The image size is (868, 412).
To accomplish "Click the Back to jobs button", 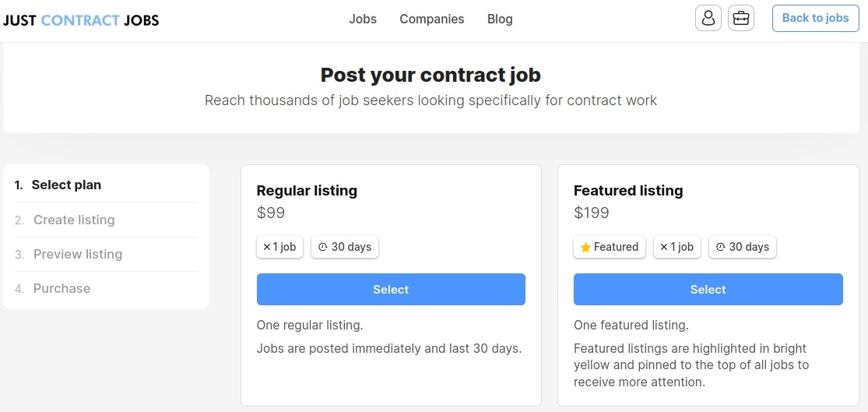I will coord(815,18).
